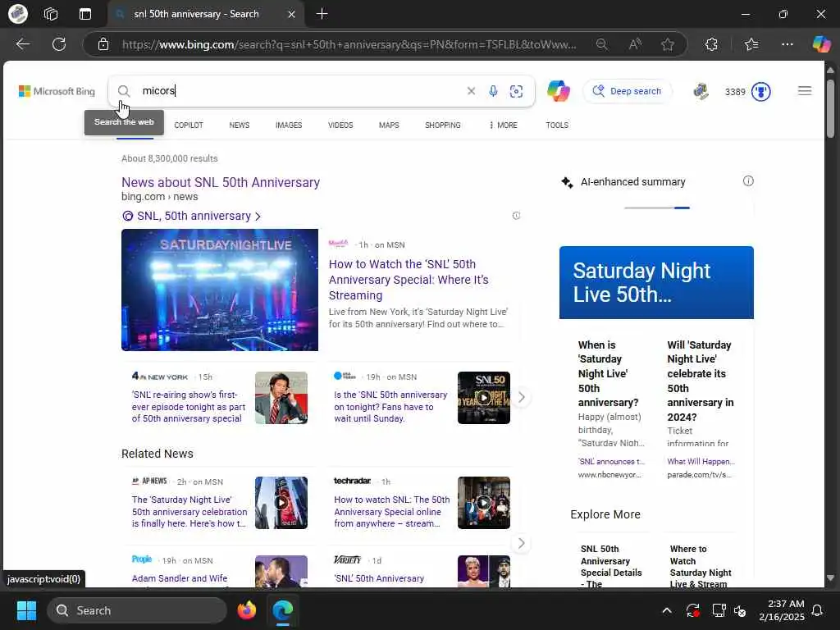Open visual search camera icon
The width and height of the screenshot is (840, 630).
click(x=517, y=91)
